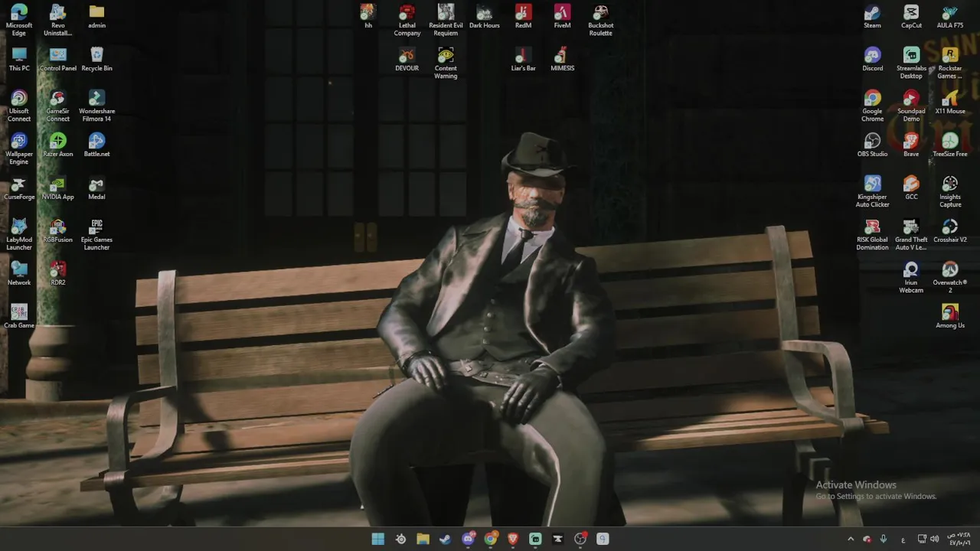Open Crosshair V2 desktop shortcut

(x=950, y=230)
